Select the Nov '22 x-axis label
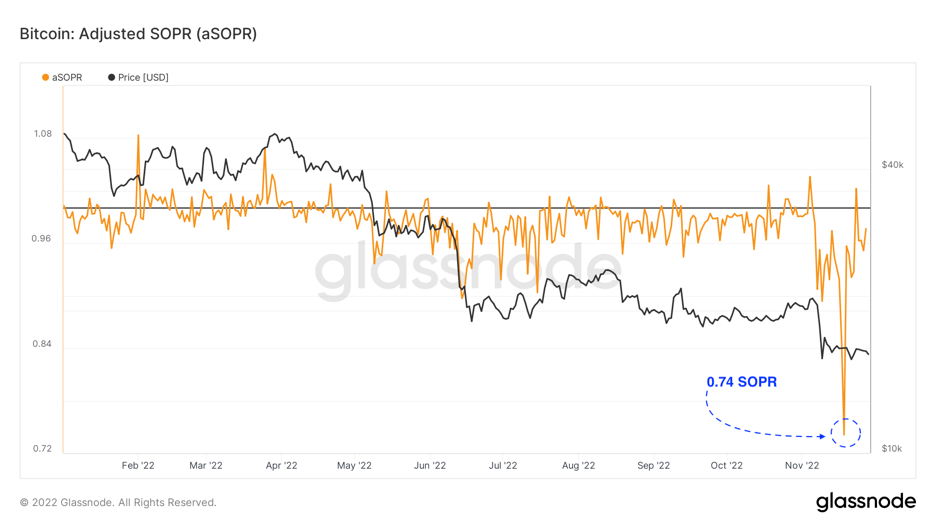936x526 pixels. 802,465
